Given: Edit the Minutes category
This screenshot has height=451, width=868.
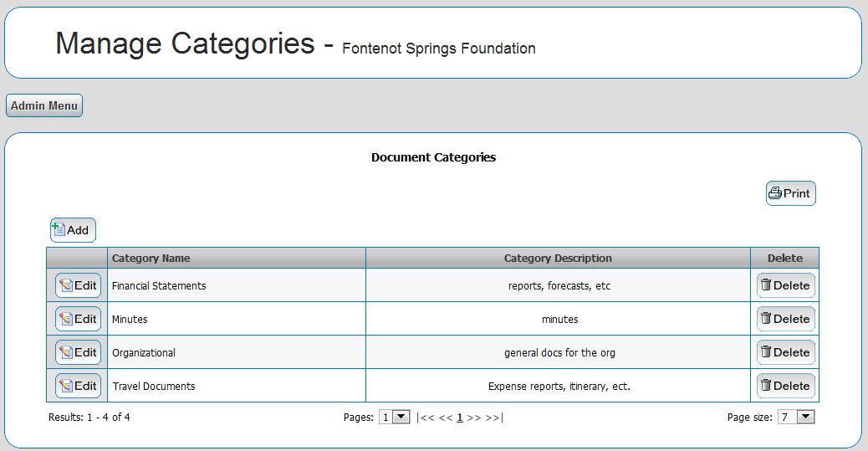Looking at the screenshot, I should 78,319.
